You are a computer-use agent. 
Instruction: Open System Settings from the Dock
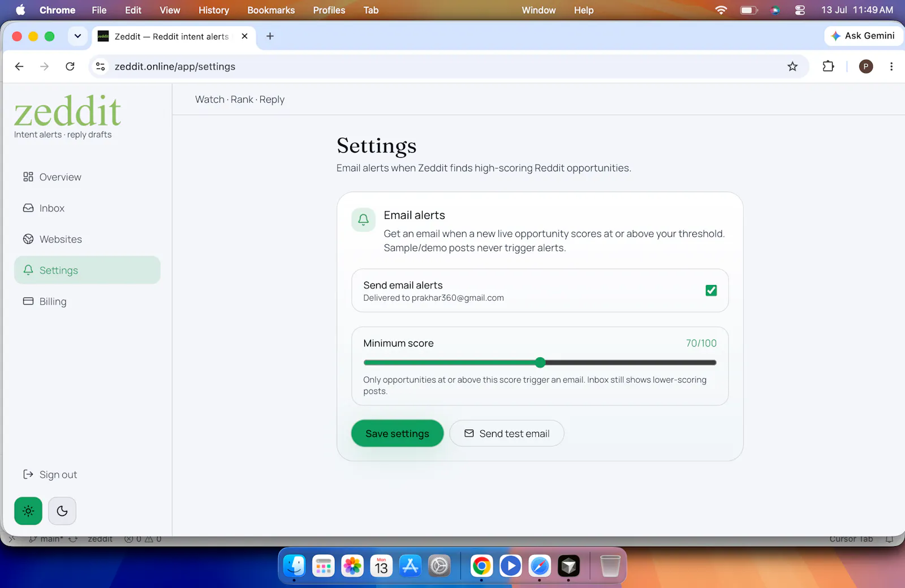pos(439,566)
